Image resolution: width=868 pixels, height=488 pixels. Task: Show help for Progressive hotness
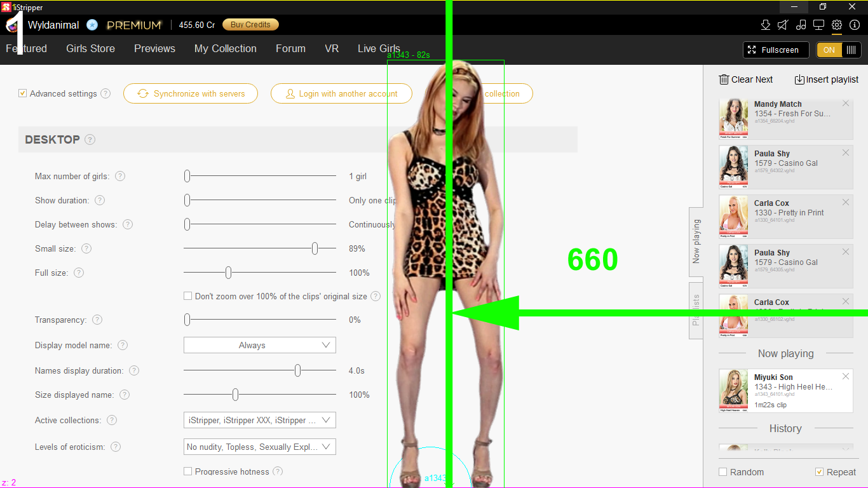coord(278,471)
